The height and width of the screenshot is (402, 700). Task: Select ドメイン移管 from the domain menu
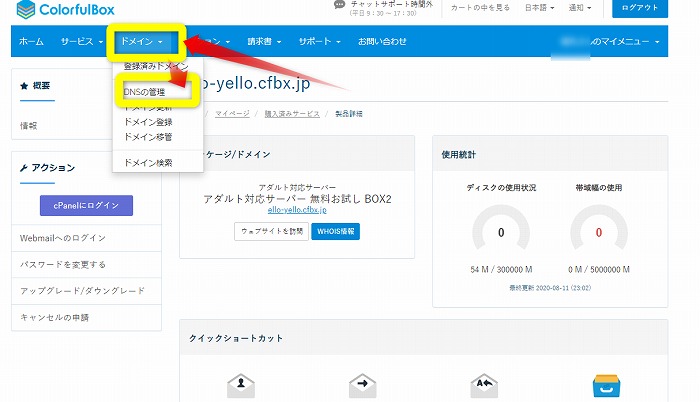[x=148, y=136]
